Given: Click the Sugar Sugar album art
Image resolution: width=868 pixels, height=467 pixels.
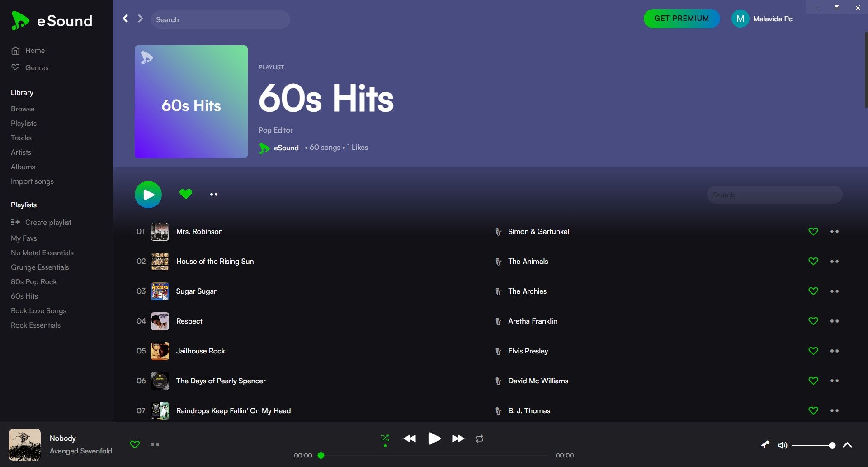Looking at the screenshot, I should 160,291.
